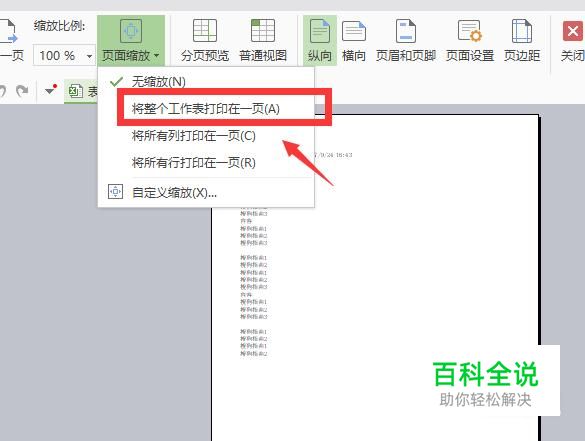Select 将所有列打印在一页(C)

pyautogui.click(x=206, y=136)
